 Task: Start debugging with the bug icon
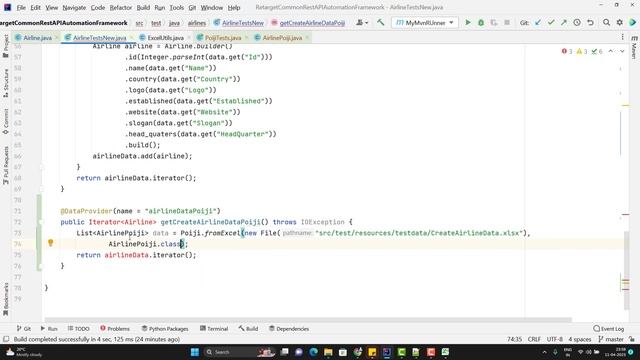(x=481, y=23)
